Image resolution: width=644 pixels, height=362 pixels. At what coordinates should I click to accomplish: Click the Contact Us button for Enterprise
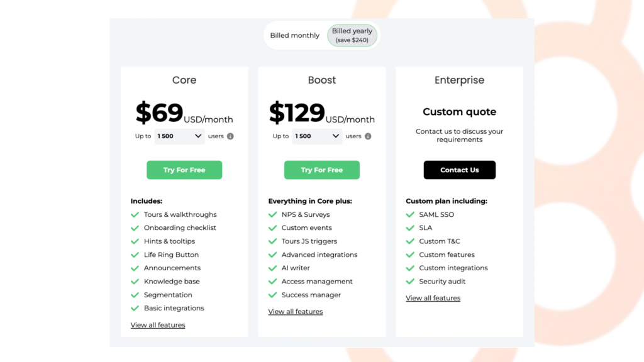pos(459,170)
